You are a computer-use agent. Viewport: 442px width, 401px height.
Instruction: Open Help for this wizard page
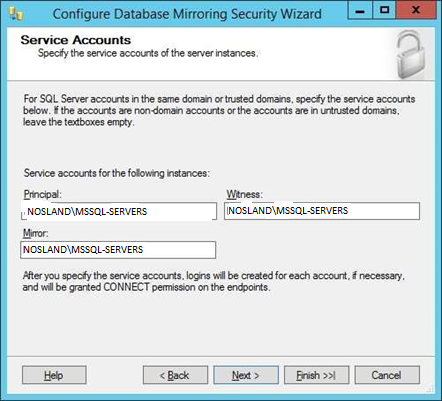pyautogui.click(x=54, y=375)
